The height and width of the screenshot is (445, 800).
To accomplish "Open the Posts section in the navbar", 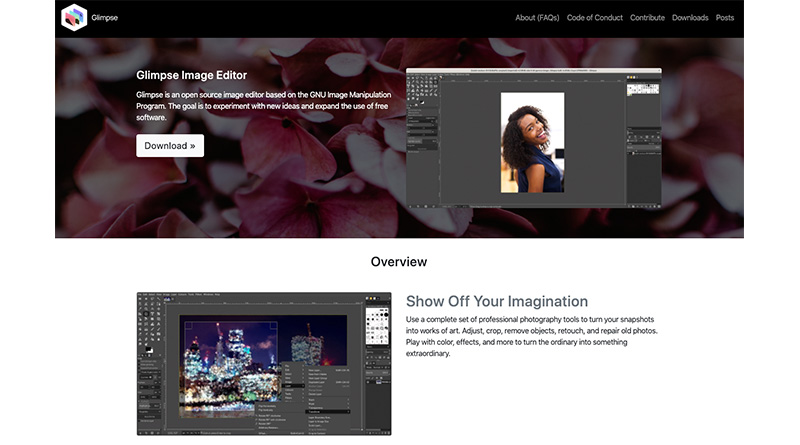I will click(x=725, y=18).
